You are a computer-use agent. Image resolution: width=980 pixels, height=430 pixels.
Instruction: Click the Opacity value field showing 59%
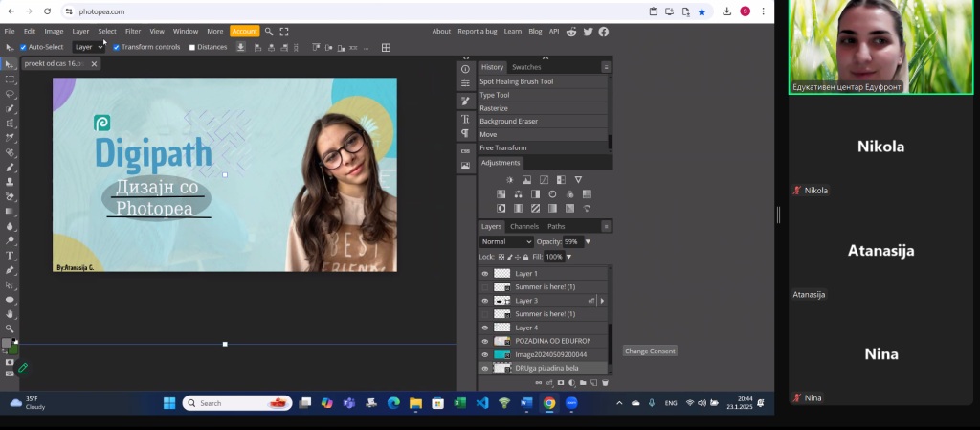[572, 242]
